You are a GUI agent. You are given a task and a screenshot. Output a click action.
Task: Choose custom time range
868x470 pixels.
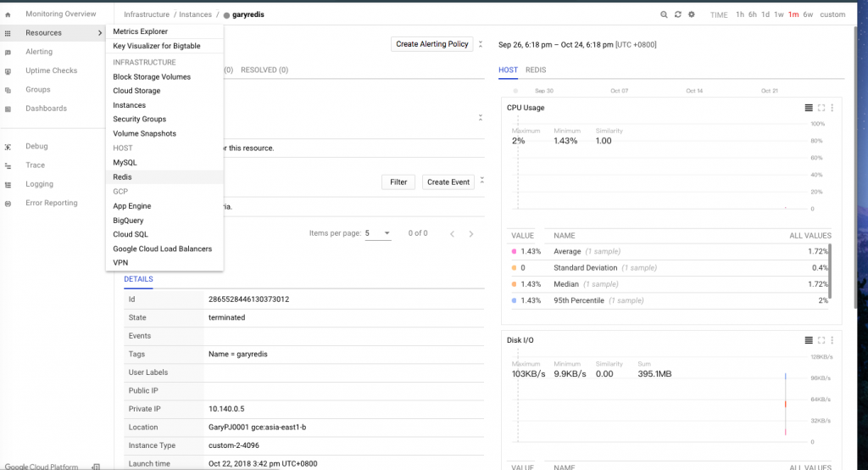[x=832, y=14]
